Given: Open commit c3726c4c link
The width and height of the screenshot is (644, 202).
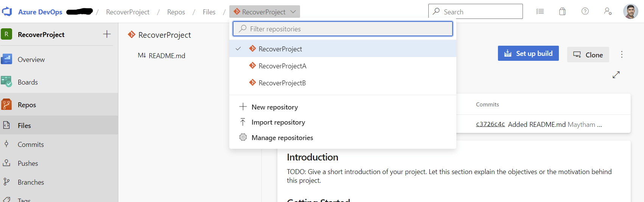Looking at the screenshot, I should click(490, 124).
